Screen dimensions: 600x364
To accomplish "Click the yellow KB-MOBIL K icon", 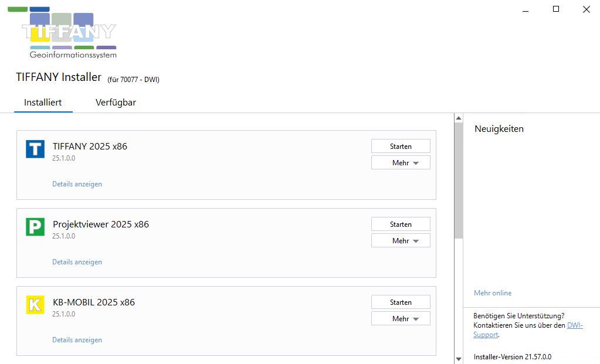I will click(x=35, y=305).
